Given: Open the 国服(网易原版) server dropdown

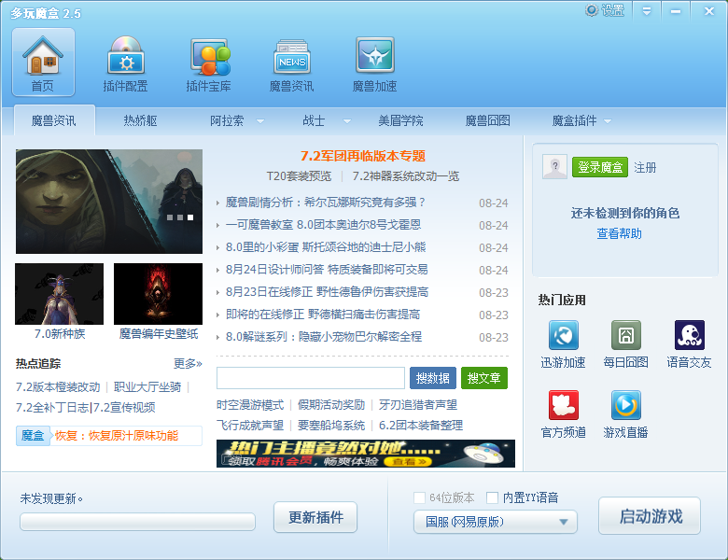Looking at the screenshot, I should point(496,522).
